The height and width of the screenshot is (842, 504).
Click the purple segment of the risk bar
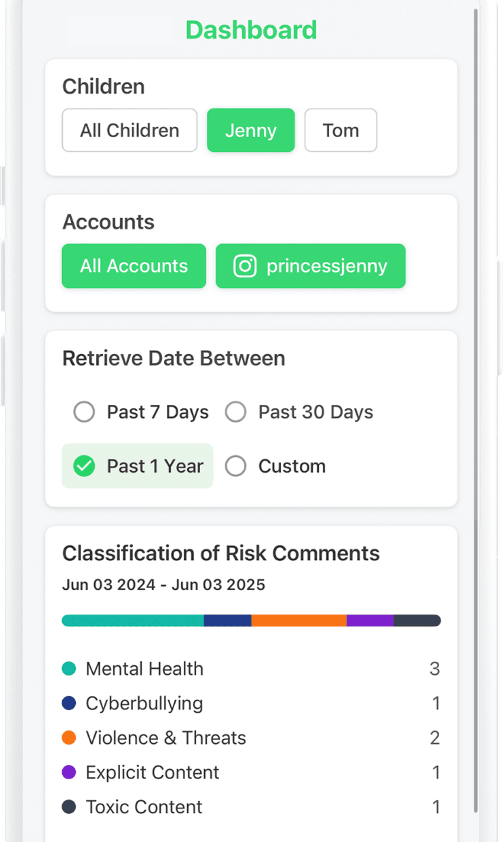(370, 621)
